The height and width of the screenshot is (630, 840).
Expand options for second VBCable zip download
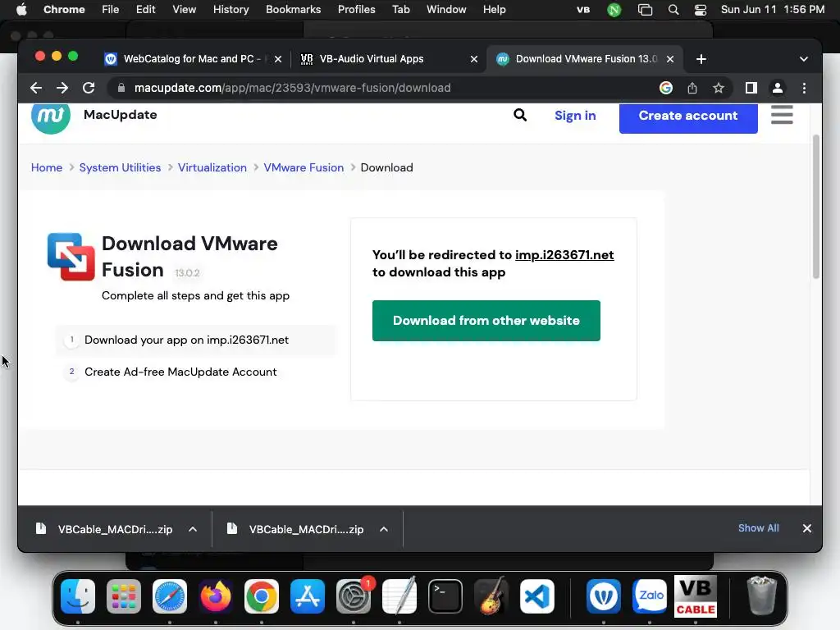coord(384,529)
